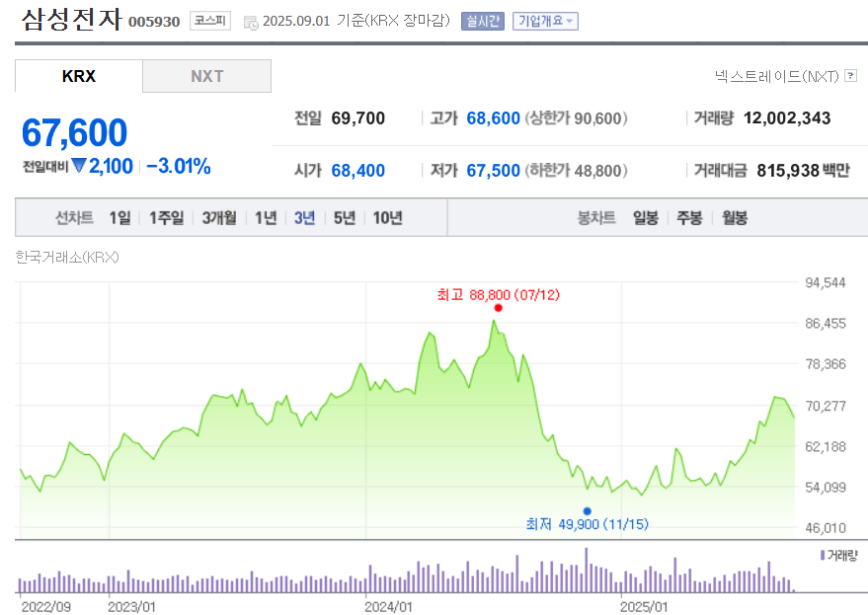Screen dimensions: 868x615
Task: Click the NXT help question mark icon
Action: point(851,76)
